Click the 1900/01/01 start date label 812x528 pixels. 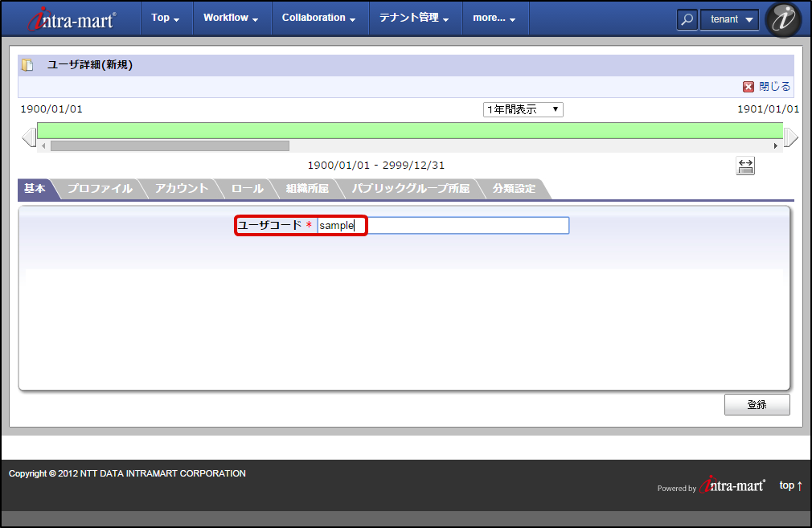click(x=51, y=109)
